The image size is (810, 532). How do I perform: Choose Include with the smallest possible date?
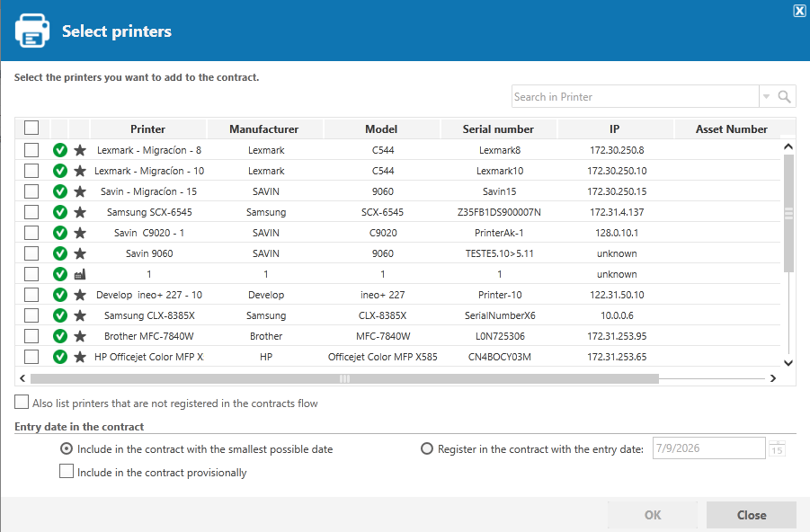[x=67, y=448]
